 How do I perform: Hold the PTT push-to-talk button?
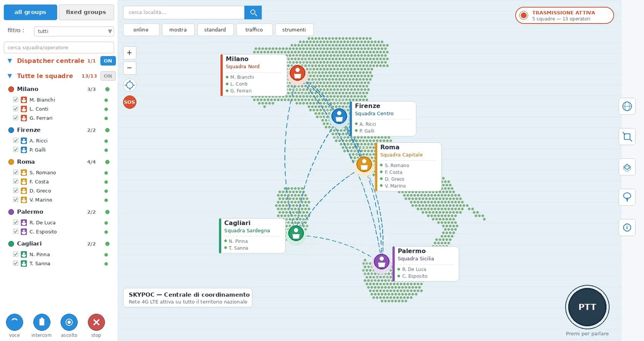[587, 307]
